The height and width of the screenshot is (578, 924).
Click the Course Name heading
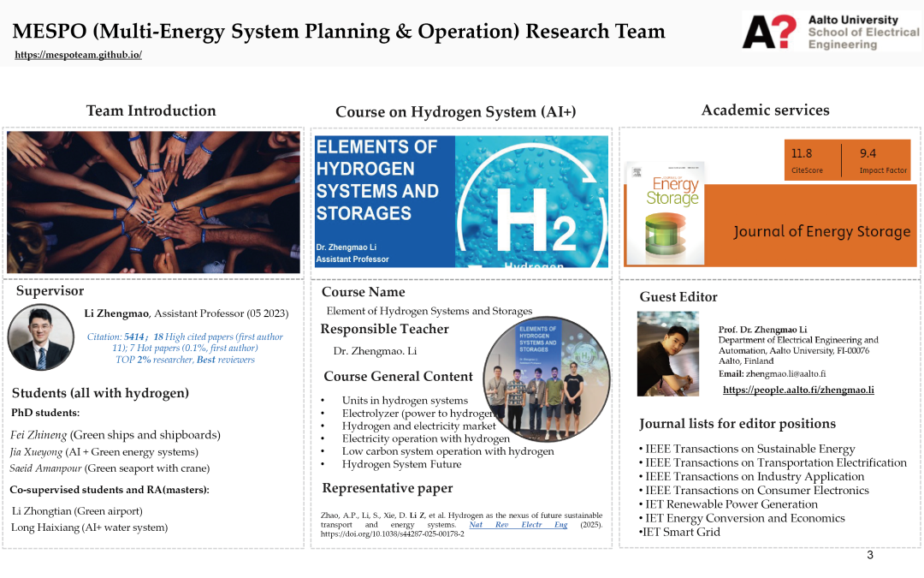(363, 292)
